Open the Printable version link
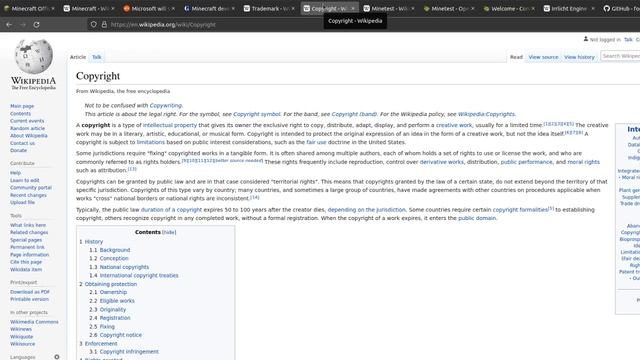Screen dimensions: 640x360 (29, 299)
